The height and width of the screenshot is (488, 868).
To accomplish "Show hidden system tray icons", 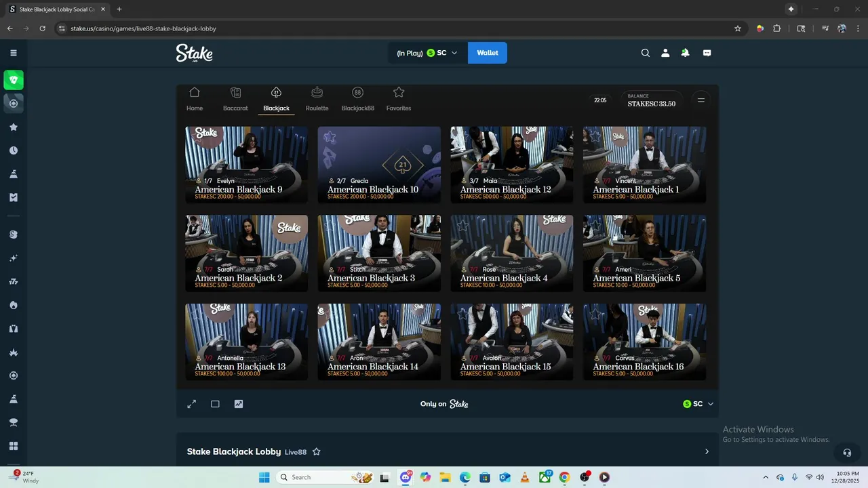I will (x=766, y=477).
